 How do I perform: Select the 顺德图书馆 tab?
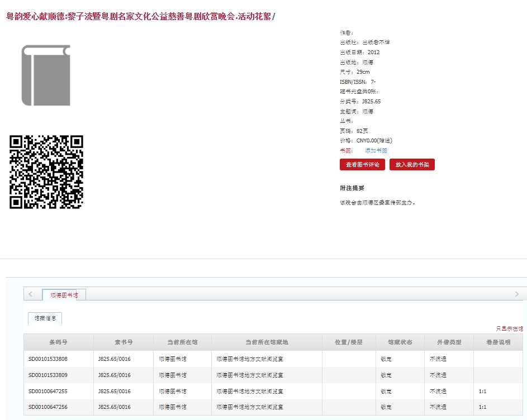[64, 295]
